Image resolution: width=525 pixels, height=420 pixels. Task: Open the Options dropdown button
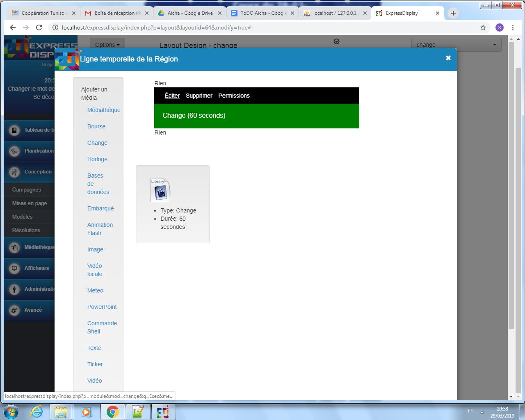click(107, 45)
